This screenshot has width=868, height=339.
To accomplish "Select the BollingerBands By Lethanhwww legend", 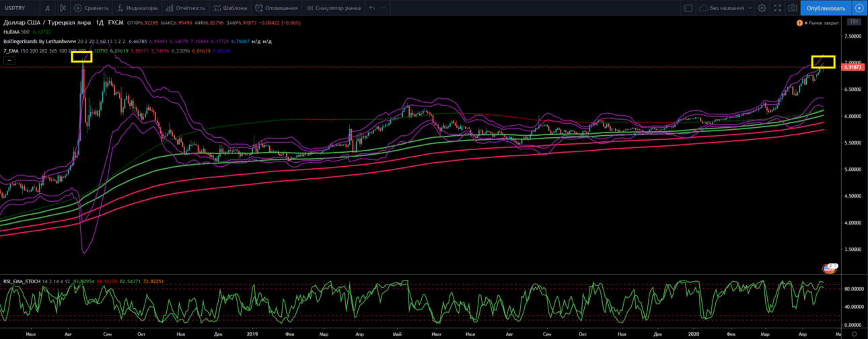I will 39,41.
